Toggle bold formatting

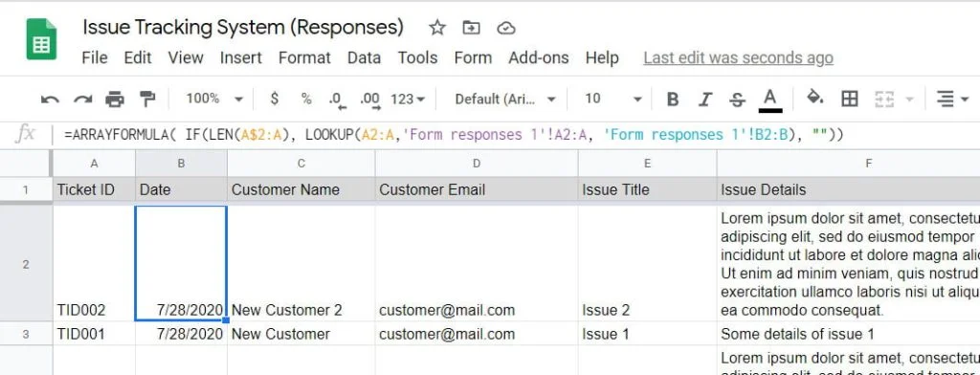(x=673, y=99)
